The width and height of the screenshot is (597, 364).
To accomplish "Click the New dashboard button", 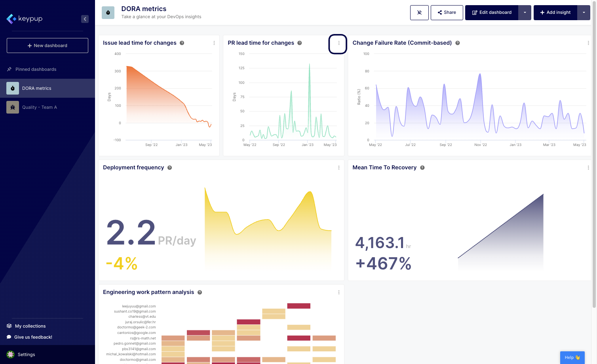I will [47, 45].
